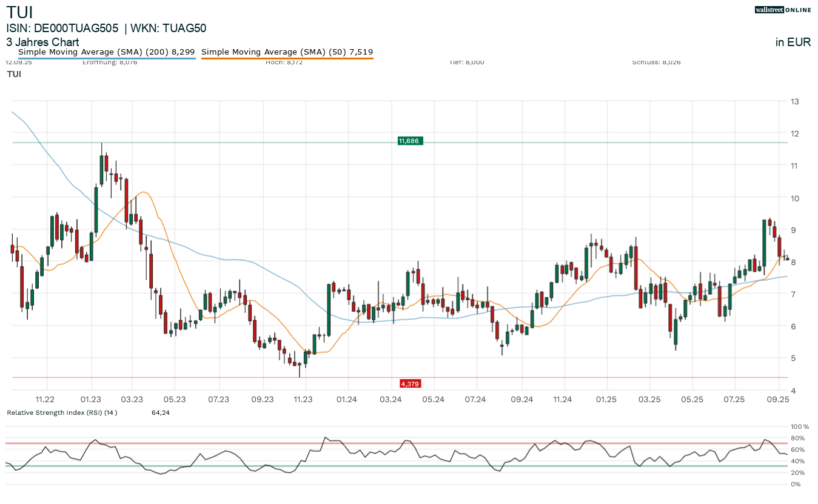Image resolution: width=818 pixels, height=504 pixels.
Task: Click the 60% RSI axis label
Action: (798, 449)
